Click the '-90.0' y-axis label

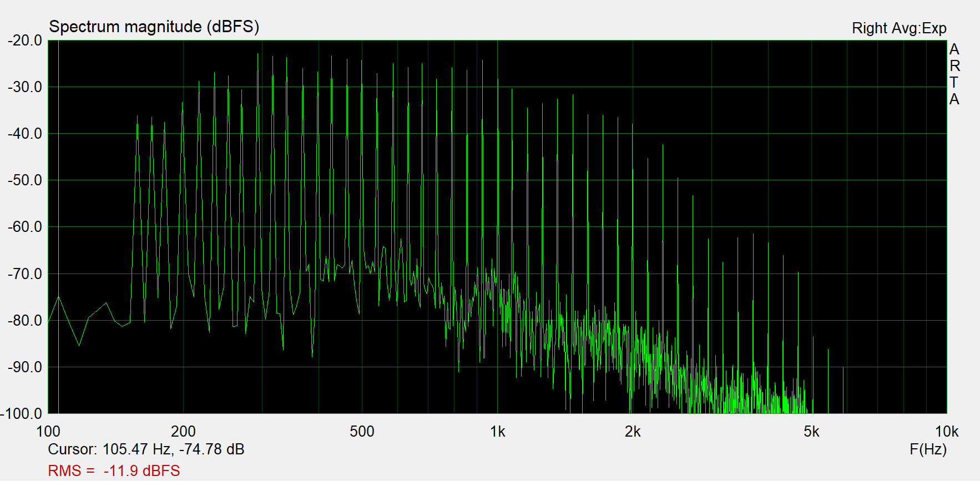(25, 367)
